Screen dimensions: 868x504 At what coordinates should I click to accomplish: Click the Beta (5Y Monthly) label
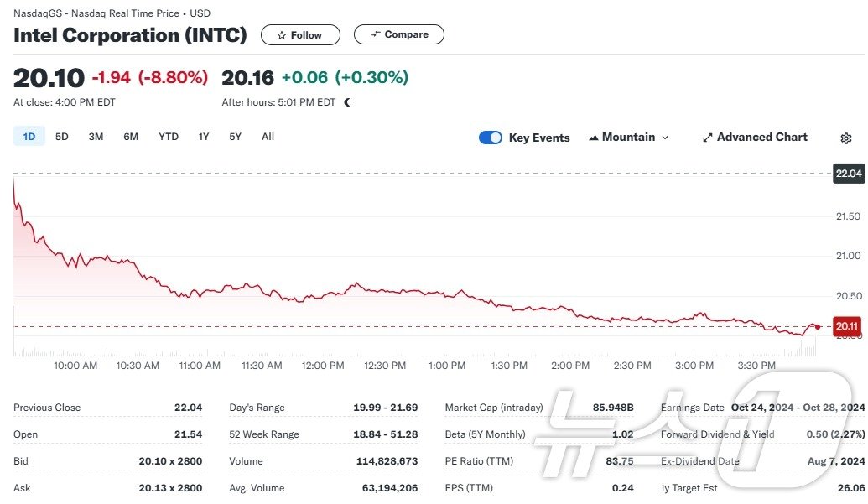click(485, 435)
